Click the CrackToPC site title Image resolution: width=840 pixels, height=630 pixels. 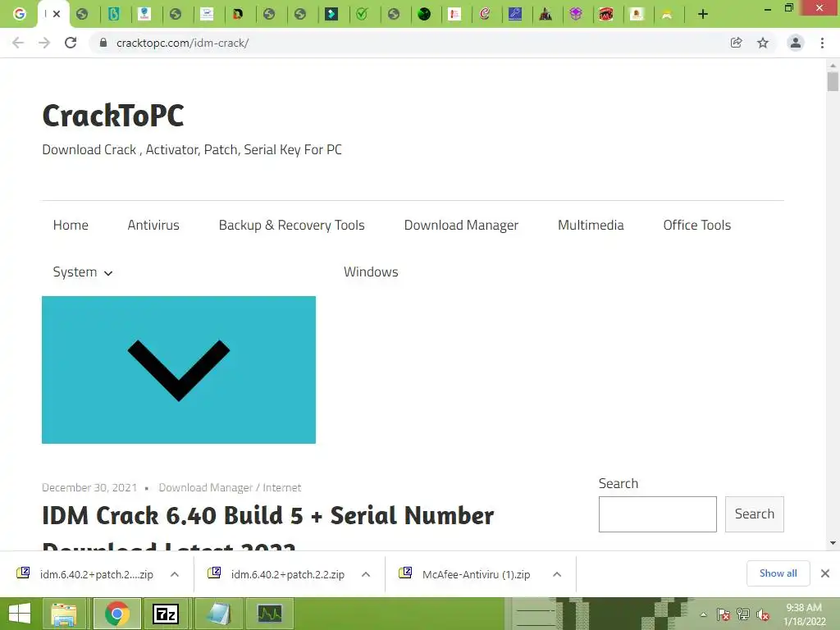(x=113, y=115)
